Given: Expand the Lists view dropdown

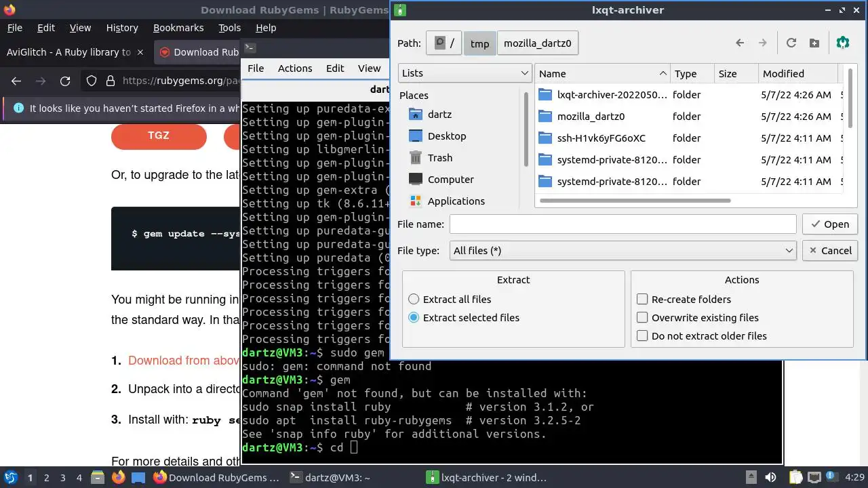Looking at the screenshot, I should [x=465, y=73].
